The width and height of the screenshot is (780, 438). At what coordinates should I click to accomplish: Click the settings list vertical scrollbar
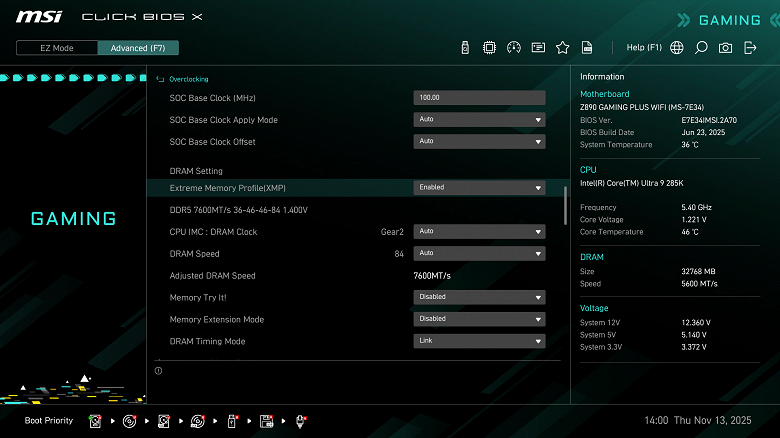(565, 206)
